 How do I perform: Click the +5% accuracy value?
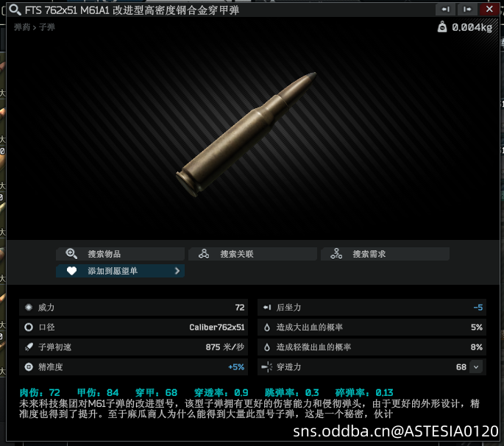click(x=236, y=367)
